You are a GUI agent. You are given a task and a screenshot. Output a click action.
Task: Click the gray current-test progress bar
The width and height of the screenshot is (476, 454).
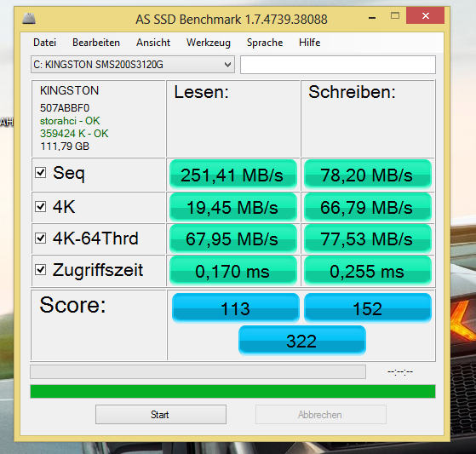pyautogui.click(x=198, y=371)
